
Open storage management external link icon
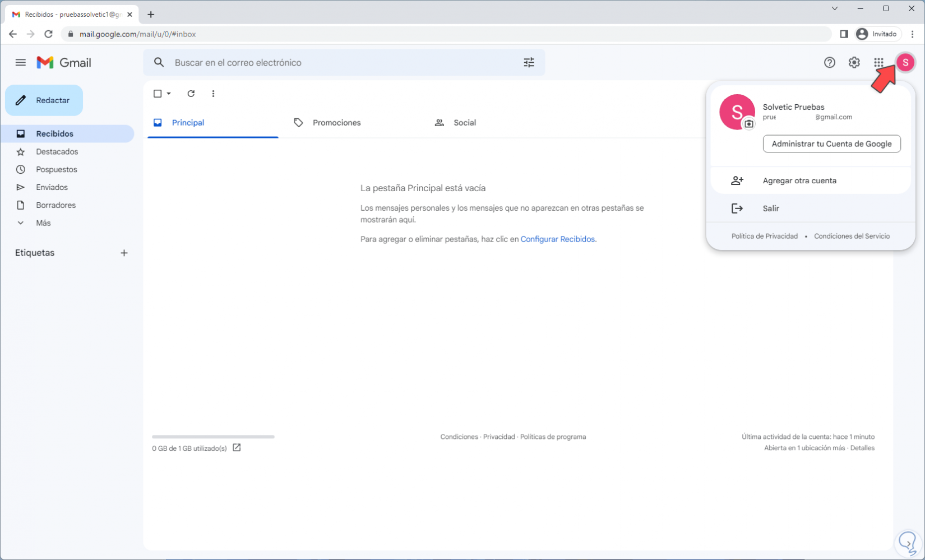pyautogui.click(x=237, y=447)
